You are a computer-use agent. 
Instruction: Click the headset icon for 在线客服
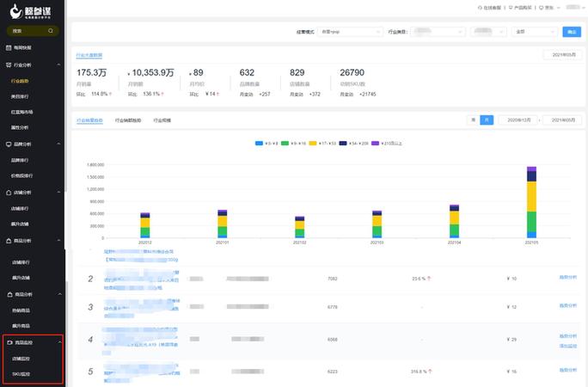click(x=480, y=8)
